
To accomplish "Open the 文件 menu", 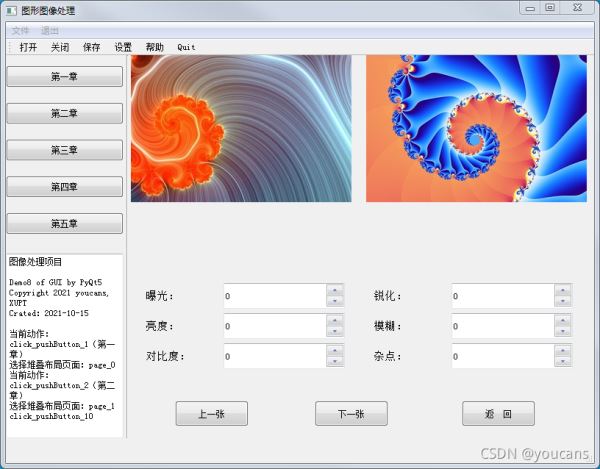I will pyautogui.click(x=20, y=31).
